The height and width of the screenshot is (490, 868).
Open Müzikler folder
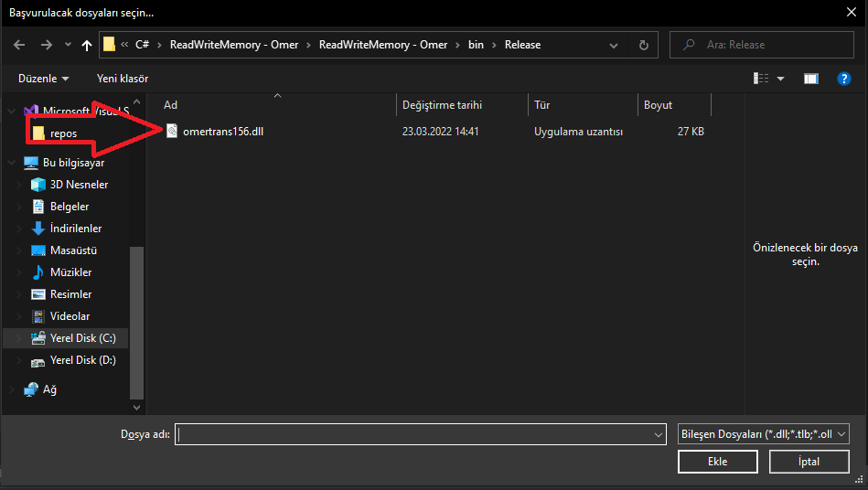click(x=70, y=272)
